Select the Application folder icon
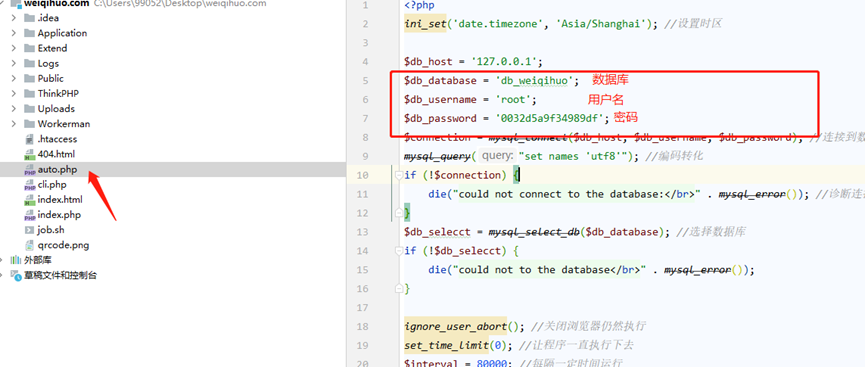 tap(29, 33)
